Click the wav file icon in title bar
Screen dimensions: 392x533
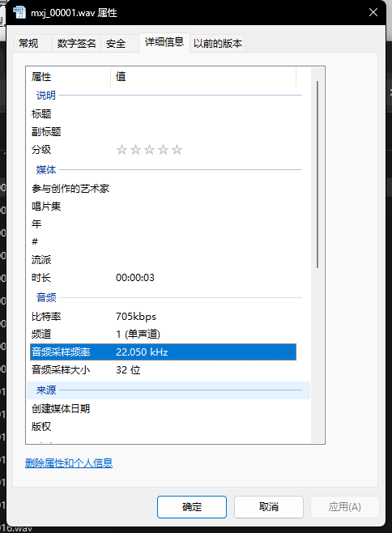(19, 12)
